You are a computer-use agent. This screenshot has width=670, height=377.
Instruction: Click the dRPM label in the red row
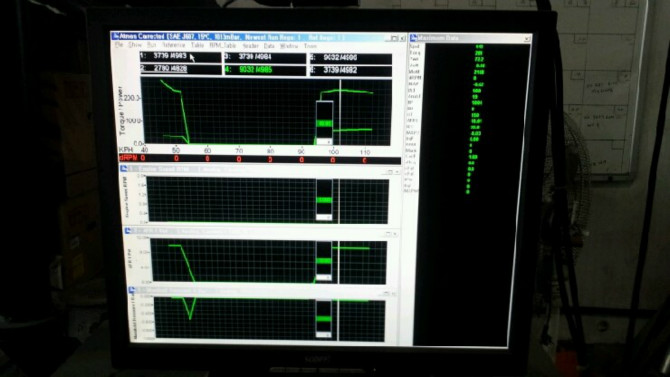[x=128, y=158]
